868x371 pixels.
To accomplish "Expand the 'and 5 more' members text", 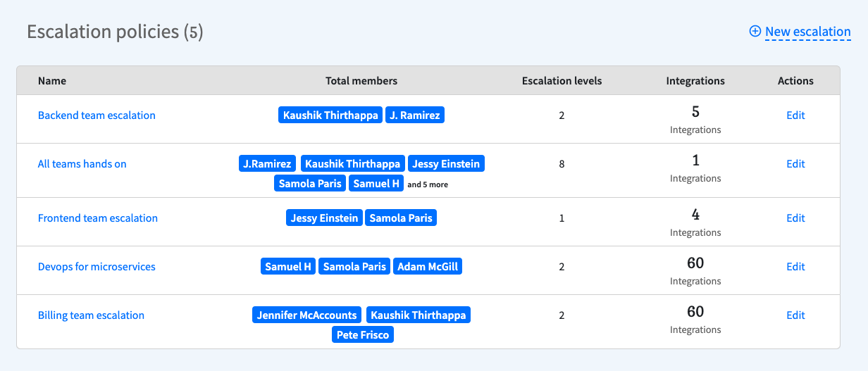I will [428, 184].
